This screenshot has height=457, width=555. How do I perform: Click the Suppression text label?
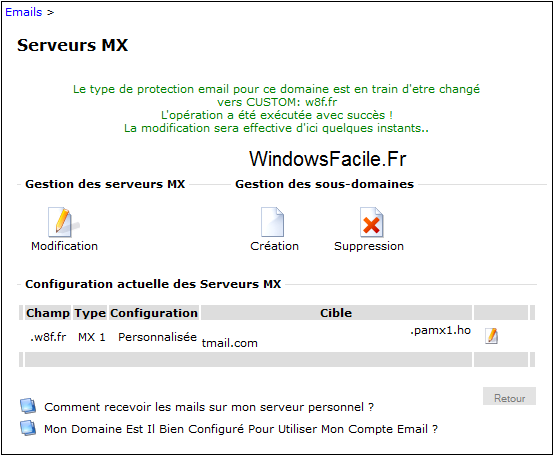pos(369,246)
